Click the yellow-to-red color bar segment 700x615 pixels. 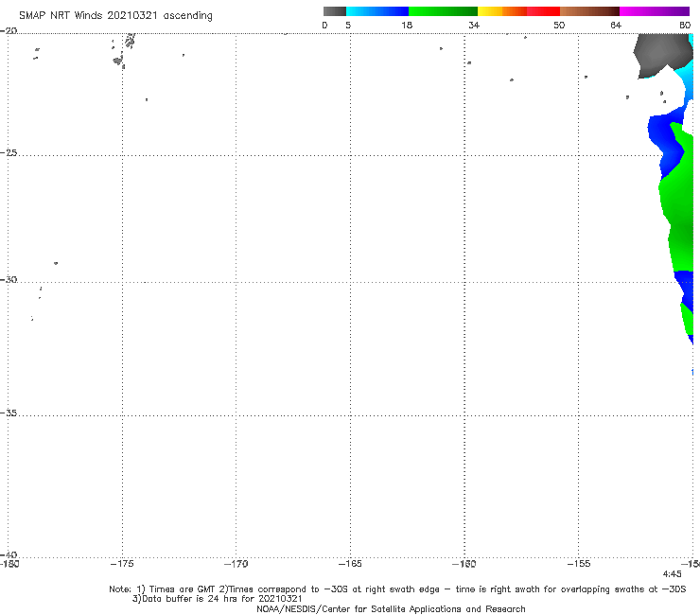pos(518,11)
